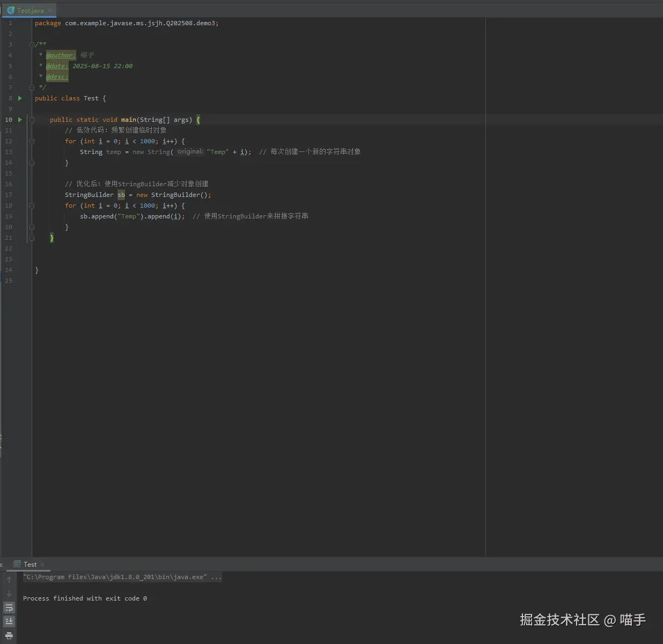Click the trailing comment on line 19
Screen dimensions: 663x644
coord(251,216)
